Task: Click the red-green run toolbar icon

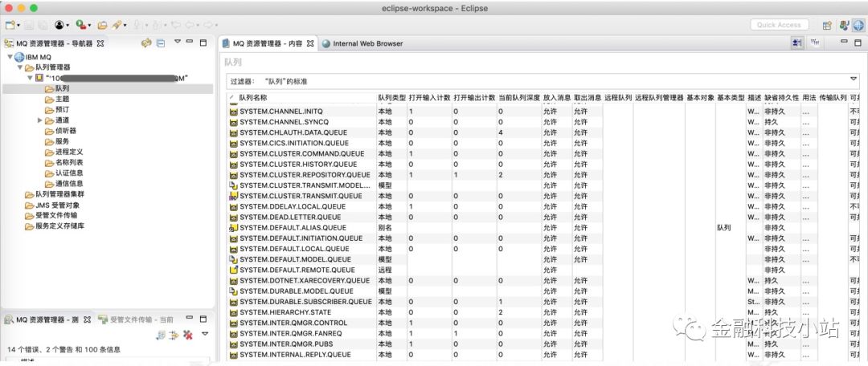Action: [80, 25]
